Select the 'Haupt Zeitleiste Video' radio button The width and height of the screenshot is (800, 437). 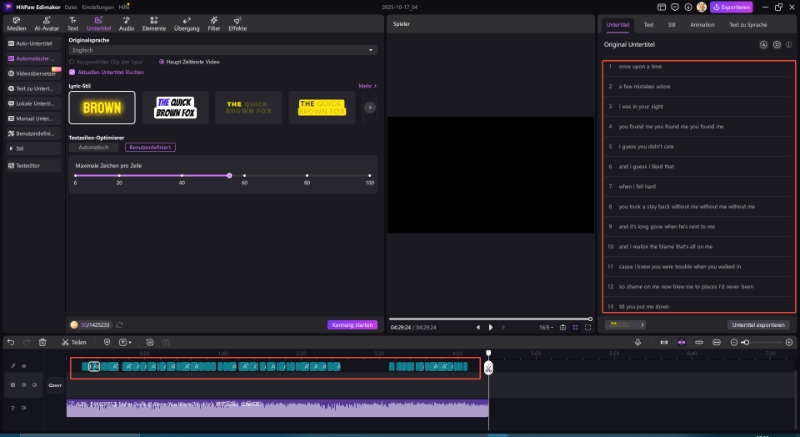click(x=162, y=61)
